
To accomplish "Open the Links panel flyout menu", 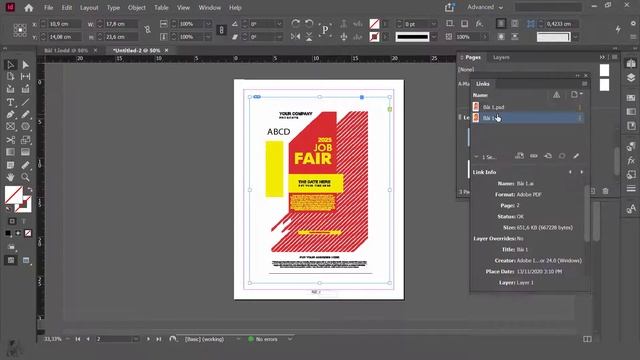I will pyautogui.click(x=584, y=84).
